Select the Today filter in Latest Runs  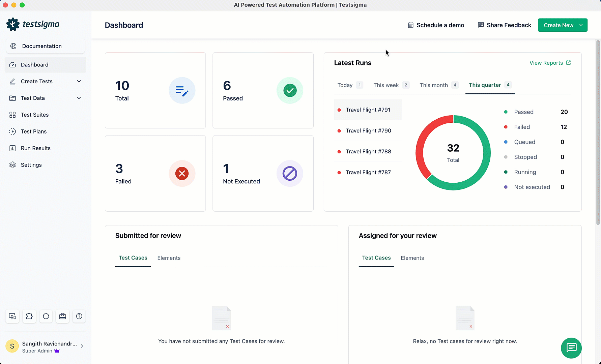tap(345, 85)
